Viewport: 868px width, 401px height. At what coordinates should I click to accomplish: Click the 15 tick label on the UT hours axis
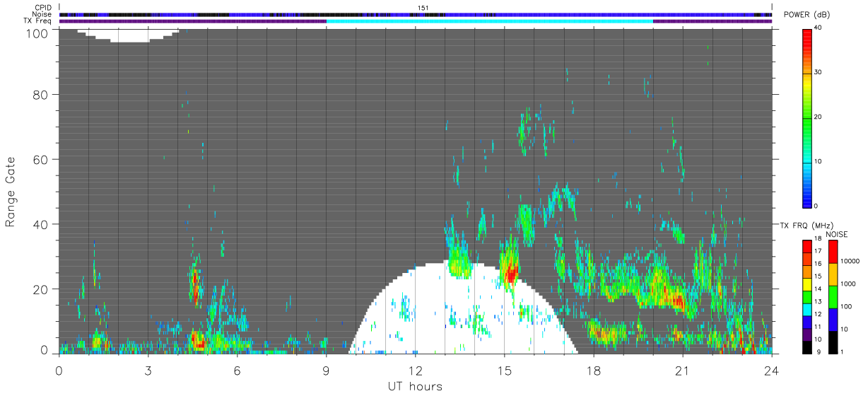[x=504, y=370]
